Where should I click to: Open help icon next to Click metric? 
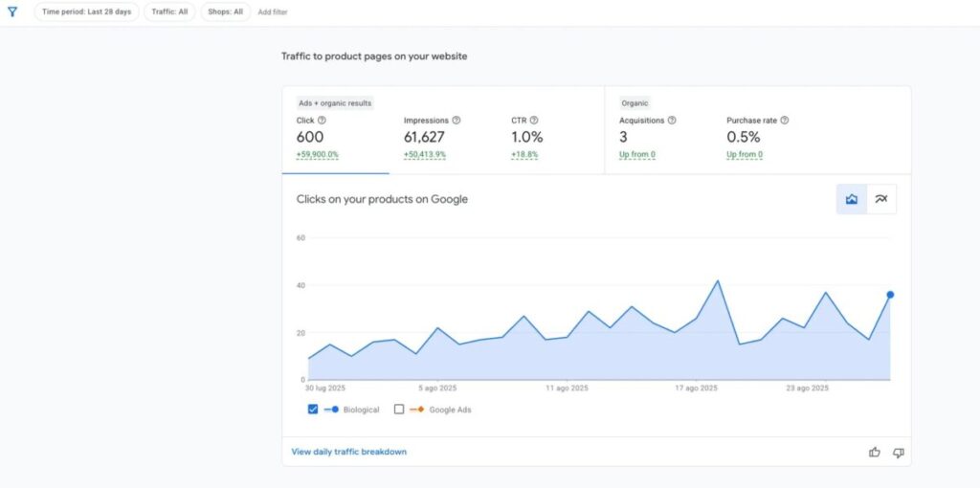tap(322, 121)
